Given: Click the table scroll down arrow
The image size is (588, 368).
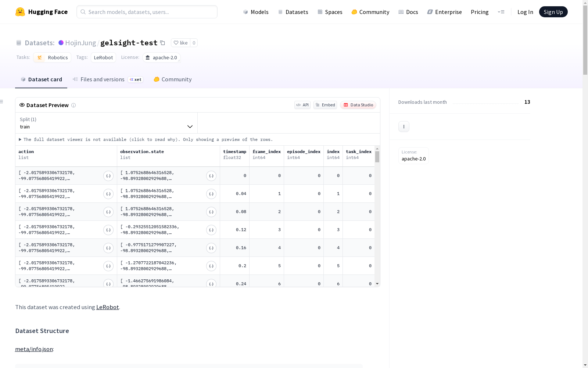Looking at the screenshot, I should coord(377,284).
